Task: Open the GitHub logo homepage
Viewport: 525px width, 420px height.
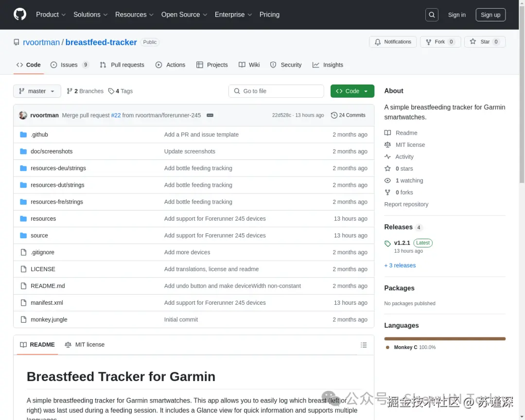Action: pyautogui.click(x=20, y=15)
